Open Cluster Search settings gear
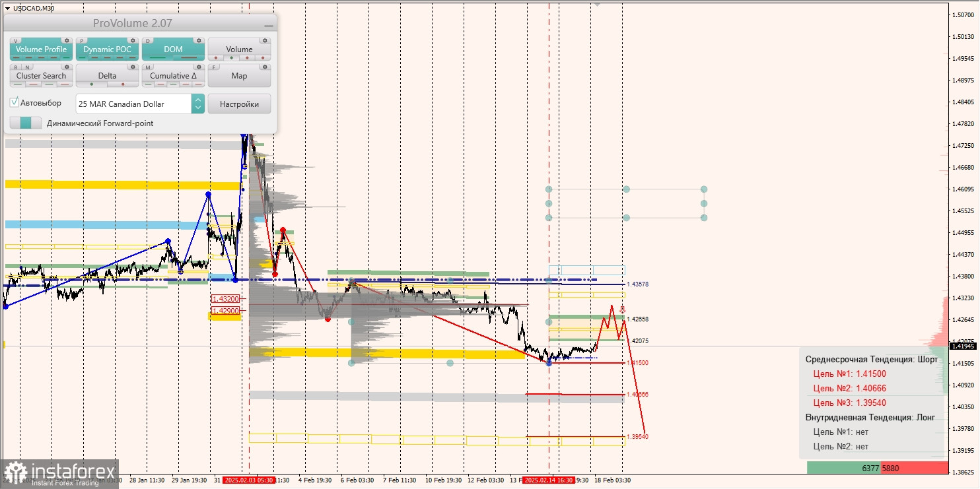The width and height of the screenshot is (980, 489). coord(67,67)
